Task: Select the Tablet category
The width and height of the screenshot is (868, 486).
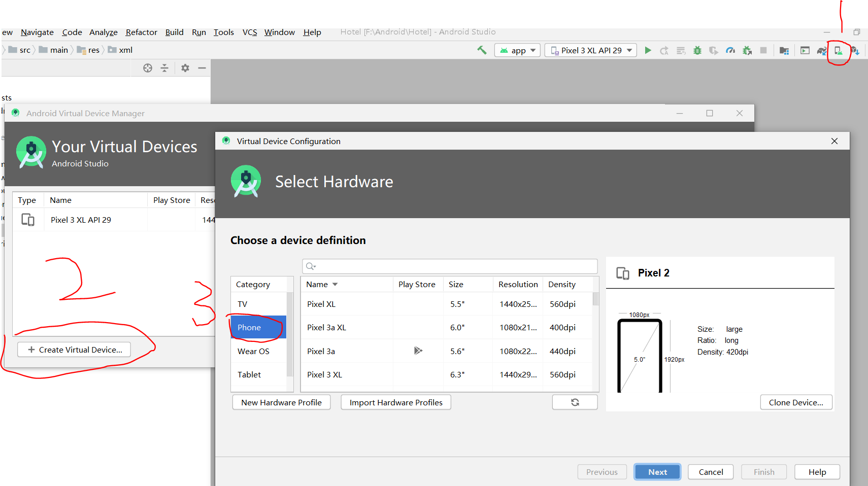Action: (x=259, y=374)
